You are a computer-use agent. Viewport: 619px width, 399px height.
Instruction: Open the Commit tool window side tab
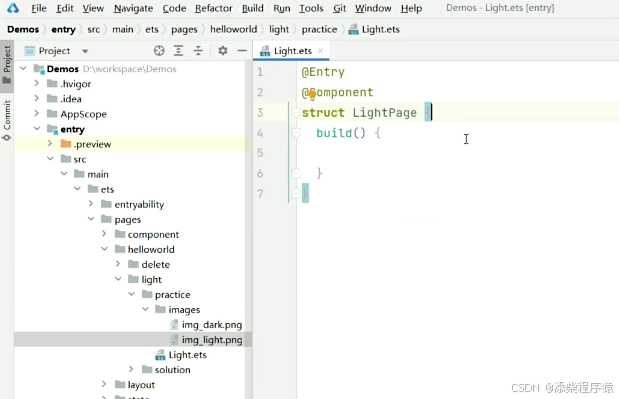pos(7,120)
